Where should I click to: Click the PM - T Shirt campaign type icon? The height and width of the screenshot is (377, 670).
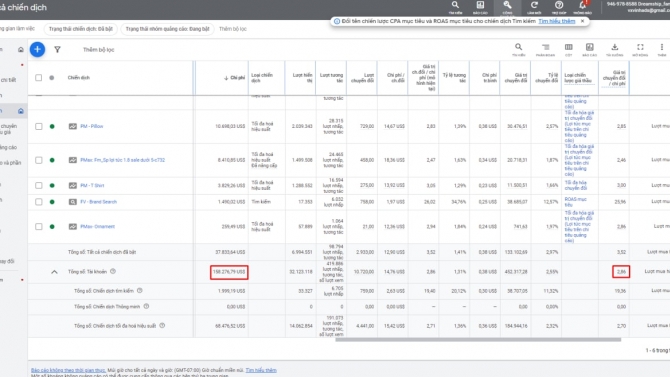73,186
